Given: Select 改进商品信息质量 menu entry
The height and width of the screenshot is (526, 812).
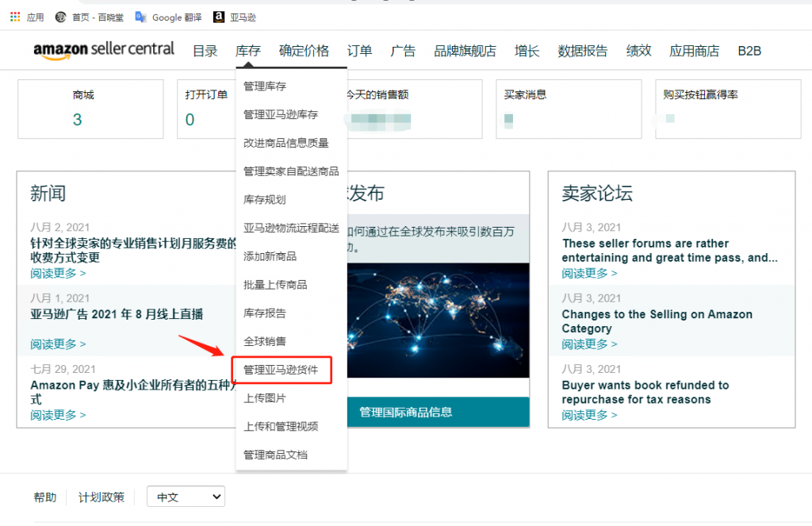Looking at the screenshot, I should tap(285, 143).
